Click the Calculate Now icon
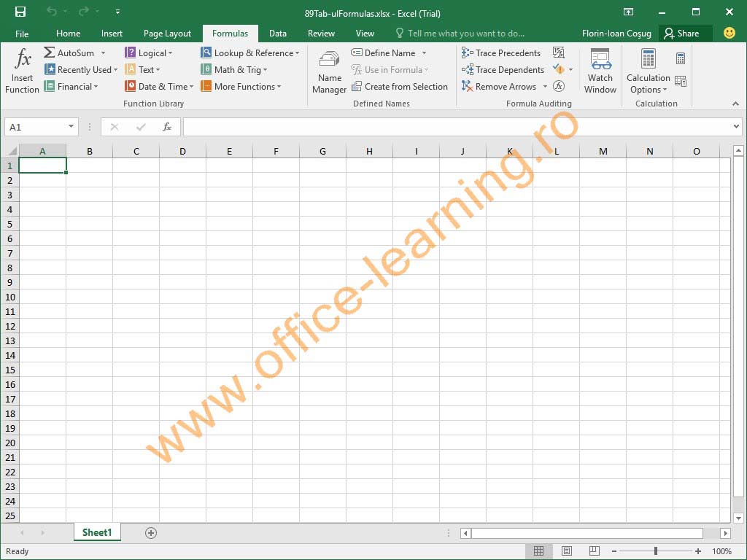 coord(681,58)
